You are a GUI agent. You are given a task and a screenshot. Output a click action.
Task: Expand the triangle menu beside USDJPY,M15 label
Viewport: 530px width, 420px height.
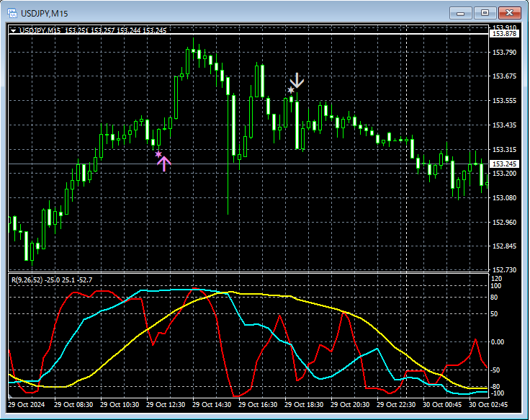pos(13,30)
